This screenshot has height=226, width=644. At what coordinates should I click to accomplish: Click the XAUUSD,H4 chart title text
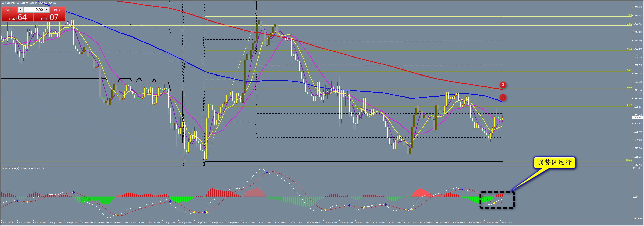[12, 3]
